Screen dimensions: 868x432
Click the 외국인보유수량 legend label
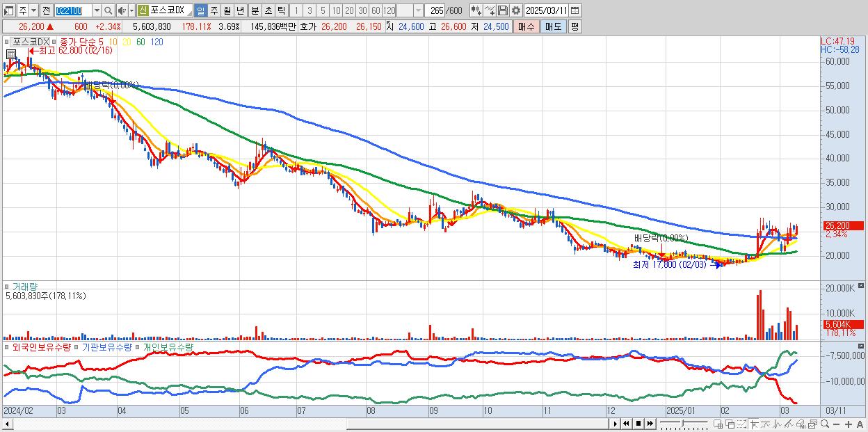pyautogui.click(x=42, y=346)
